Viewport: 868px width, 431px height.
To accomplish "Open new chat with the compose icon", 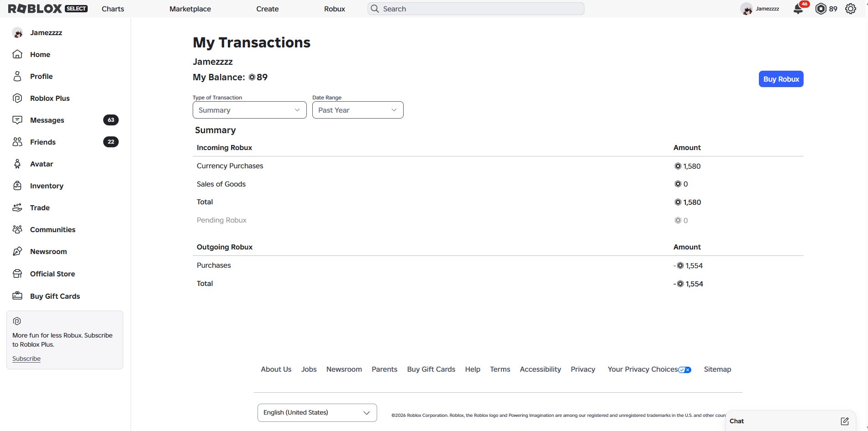I will 845,421.
